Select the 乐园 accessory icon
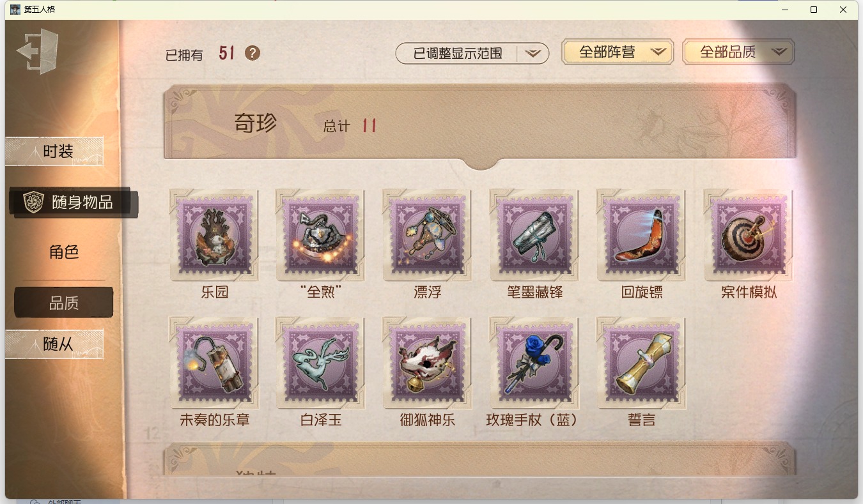 coord(214,236)
